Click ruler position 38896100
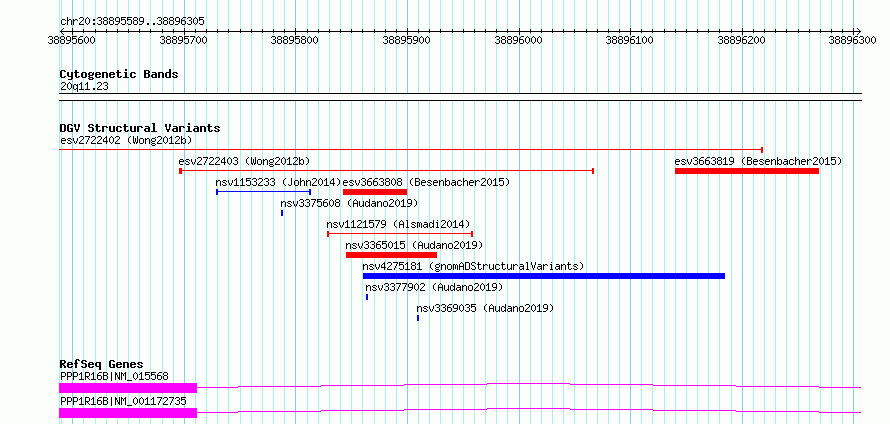The width and height of the screenshot is (890, 424). pos(631,40)
